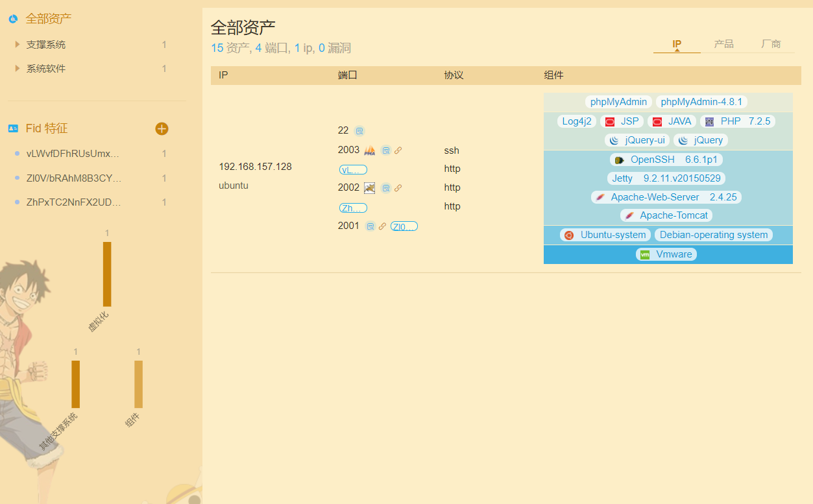Expand the 支撑系统 tree arrow
This screenshot has height=504, width=813.
tap(18, 45)
